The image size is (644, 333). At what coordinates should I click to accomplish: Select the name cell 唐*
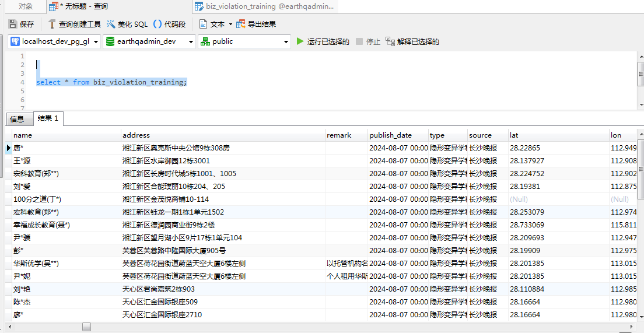click(x=67, y=148)
